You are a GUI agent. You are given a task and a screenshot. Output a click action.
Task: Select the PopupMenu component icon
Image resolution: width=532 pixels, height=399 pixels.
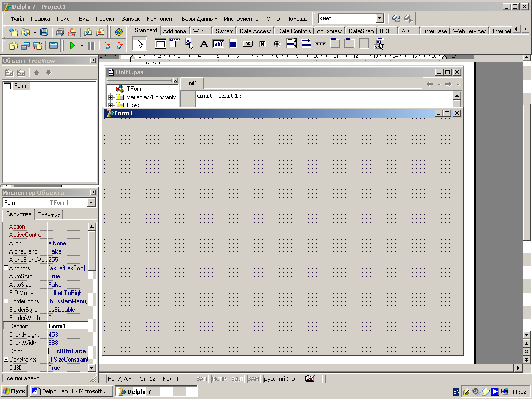point(189,44)
